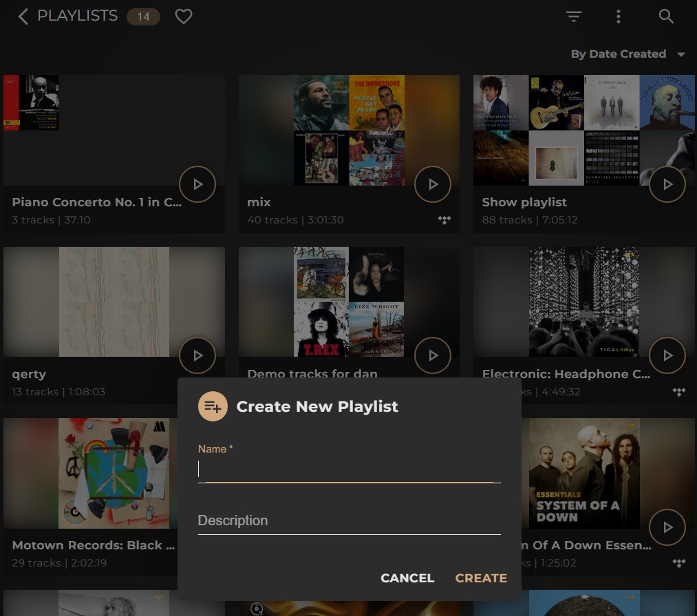Click the Create New Playlist dialog icon
This screenshot has height=616, width=697.
pos(213,406)
